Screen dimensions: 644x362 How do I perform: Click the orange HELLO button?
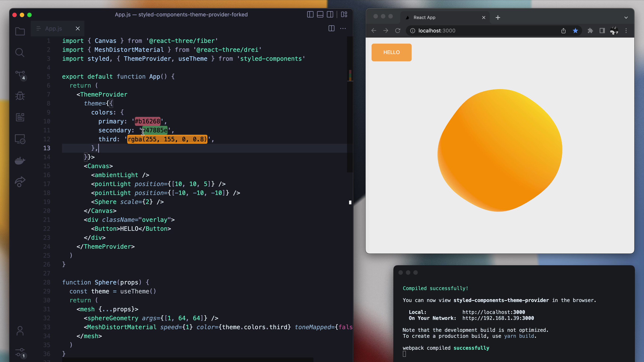(x=391, y=52)
